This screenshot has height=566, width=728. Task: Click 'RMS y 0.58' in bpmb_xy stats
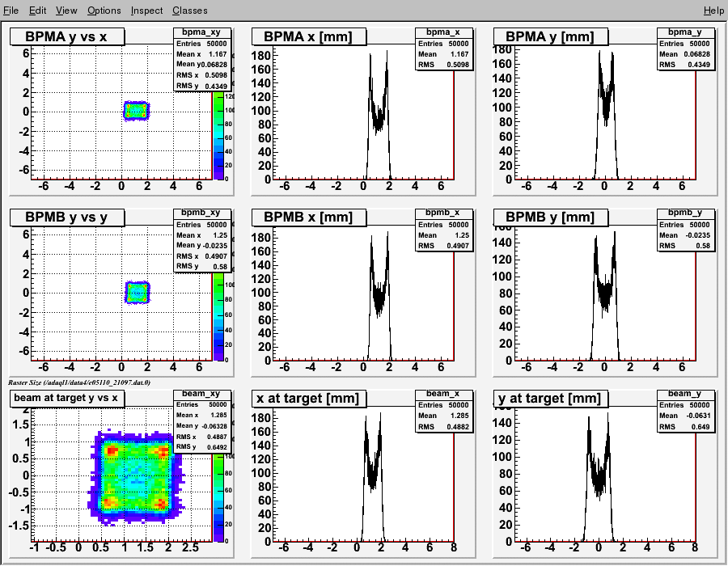pos(201,266)
